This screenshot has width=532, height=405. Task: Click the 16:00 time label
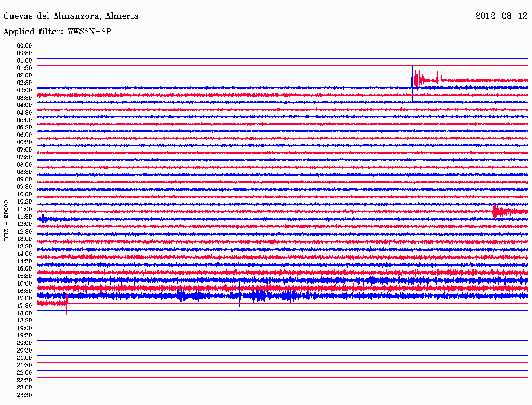coord(24,283)
